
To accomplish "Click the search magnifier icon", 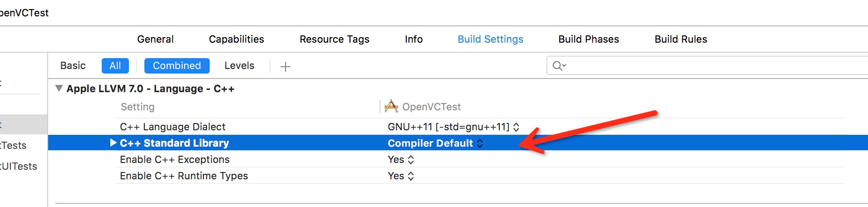I will (559, 66).
